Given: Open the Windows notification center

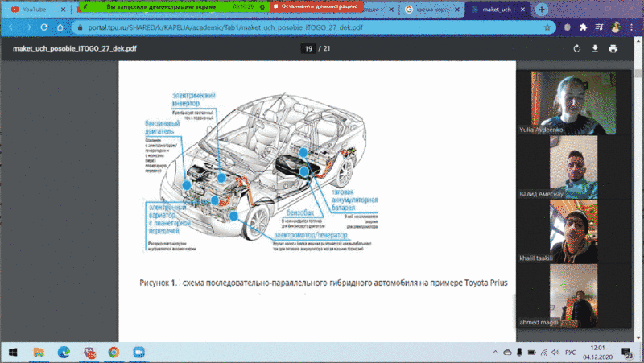Looking at the screenshot, I should [630, 353].
